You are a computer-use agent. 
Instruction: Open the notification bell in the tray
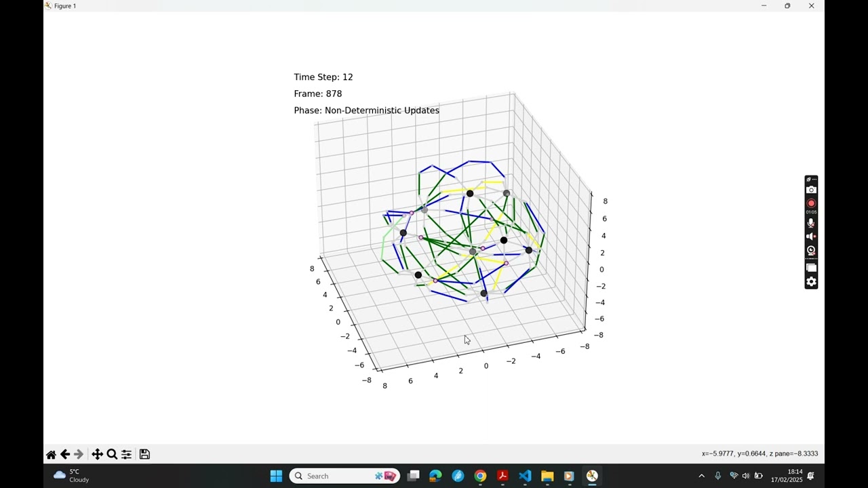(x=811, y=476)
